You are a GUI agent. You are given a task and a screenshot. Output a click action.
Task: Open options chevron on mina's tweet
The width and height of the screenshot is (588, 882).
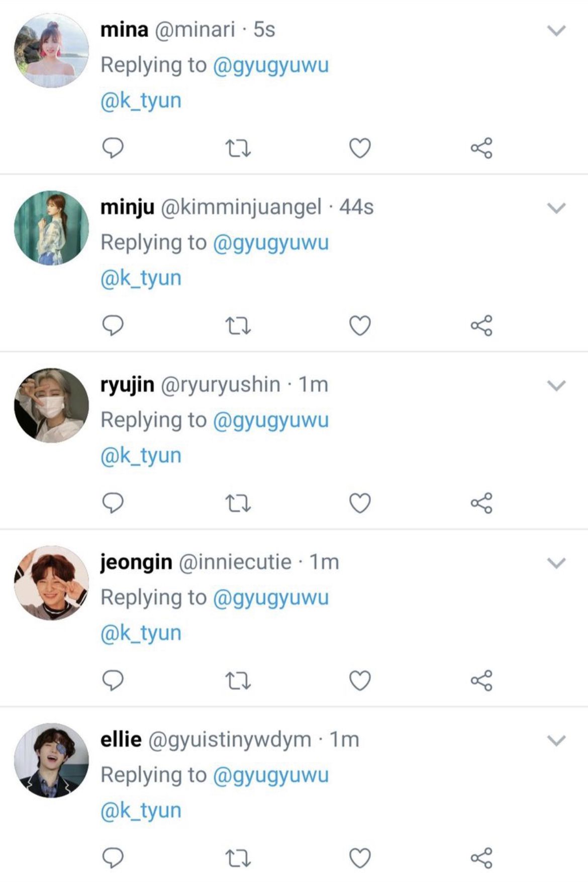click(556, 31)
